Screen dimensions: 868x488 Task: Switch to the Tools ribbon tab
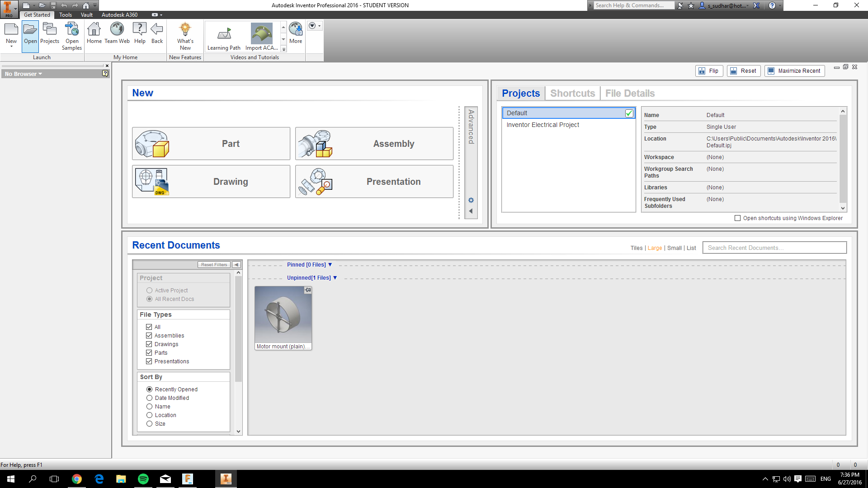[66, 15]
